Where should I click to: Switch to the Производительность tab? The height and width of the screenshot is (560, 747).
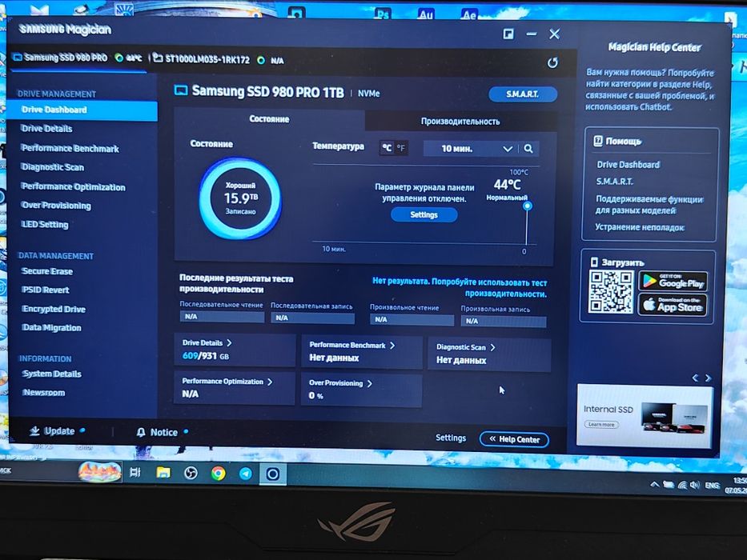460,121
